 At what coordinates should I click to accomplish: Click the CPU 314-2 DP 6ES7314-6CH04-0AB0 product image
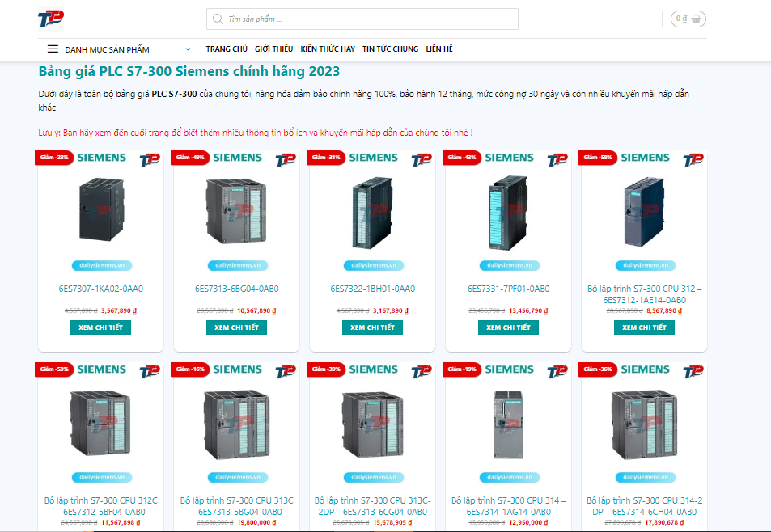[644, 424]
